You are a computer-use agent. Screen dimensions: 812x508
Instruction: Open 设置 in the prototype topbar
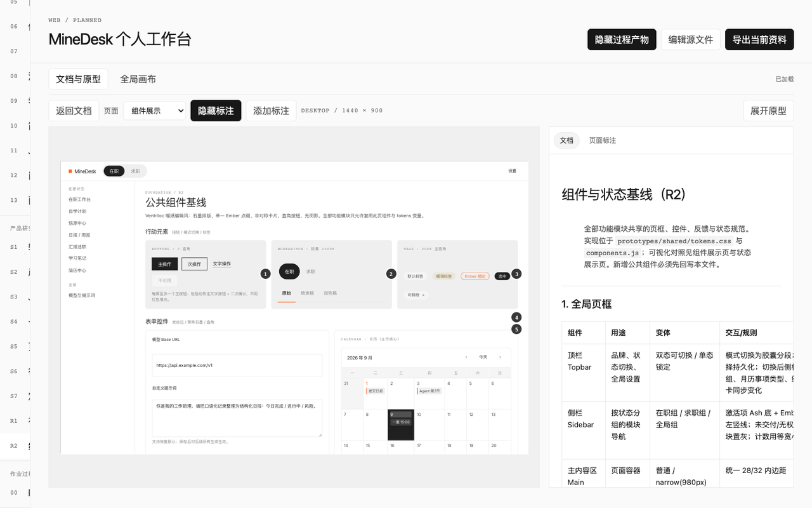pos(512,171)
